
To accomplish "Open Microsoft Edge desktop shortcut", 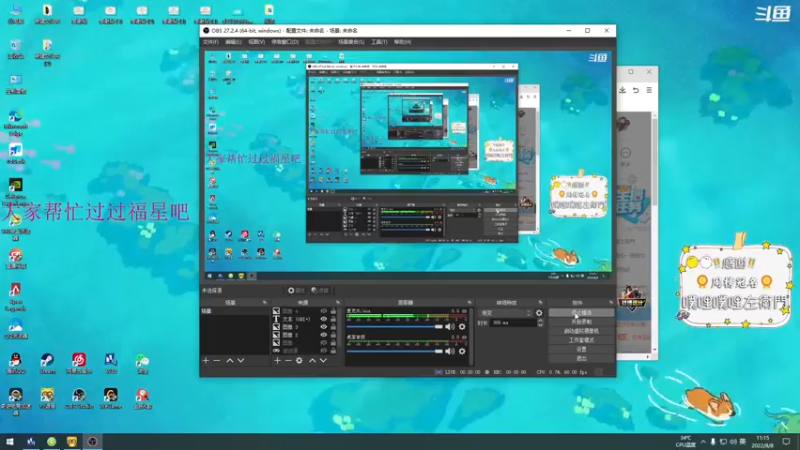I will (15, 122).
